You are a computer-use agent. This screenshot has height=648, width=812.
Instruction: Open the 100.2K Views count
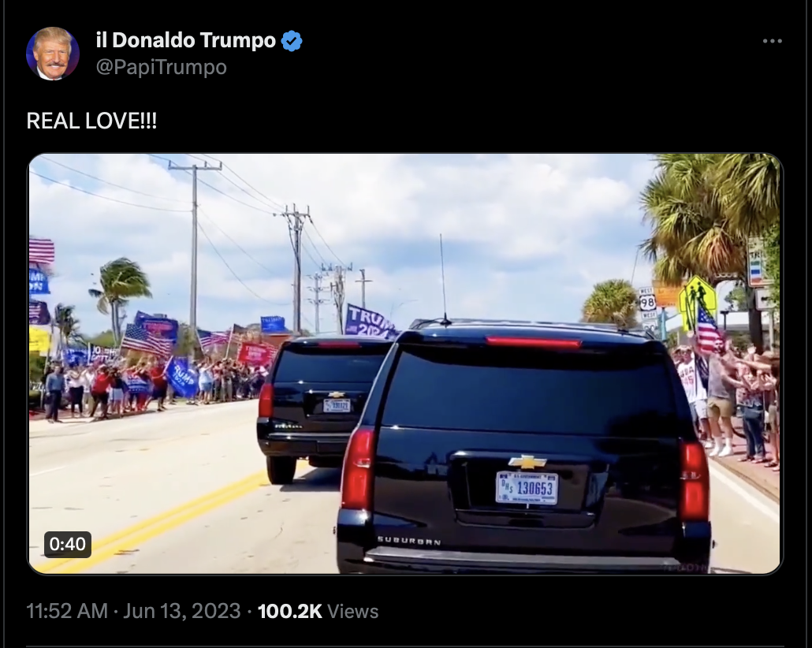318,611
